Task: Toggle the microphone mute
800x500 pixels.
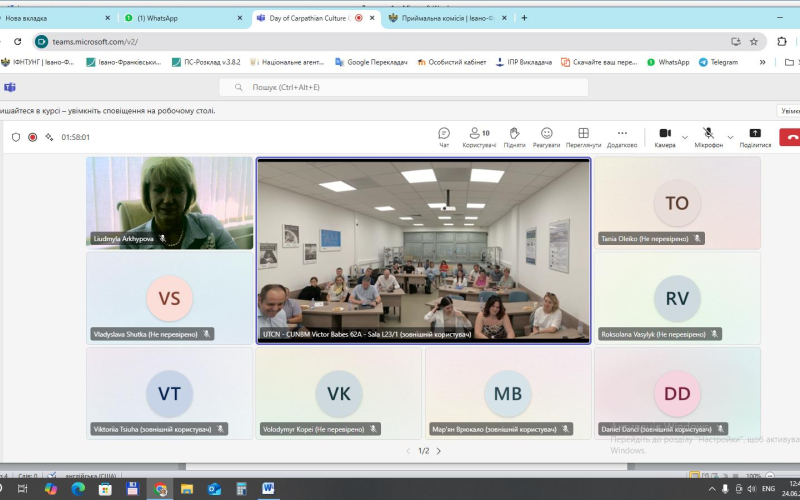Action: pyautogui.click(x=708, y=137)
